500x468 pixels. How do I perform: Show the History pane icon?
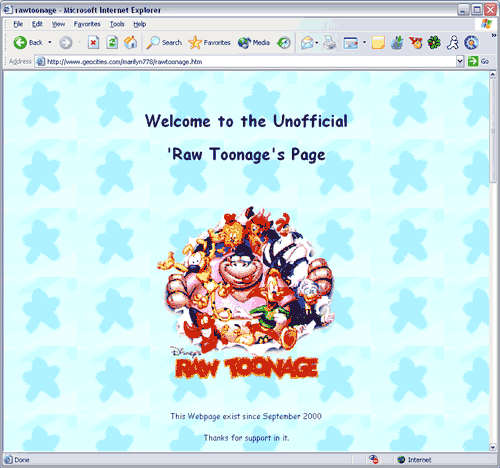click(284, 43)
